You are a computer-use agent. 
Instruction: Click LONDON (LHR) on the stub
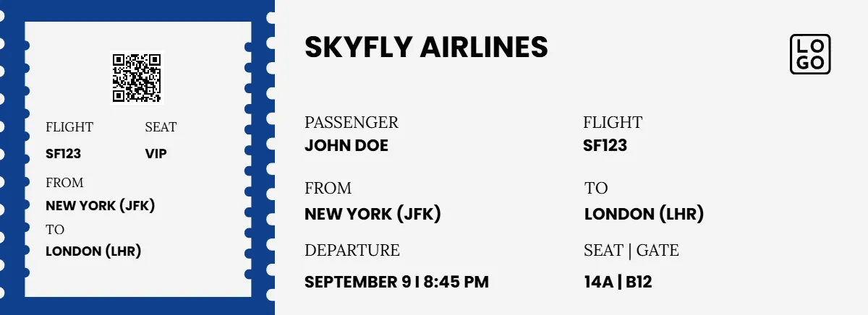(x=93, y=251)
